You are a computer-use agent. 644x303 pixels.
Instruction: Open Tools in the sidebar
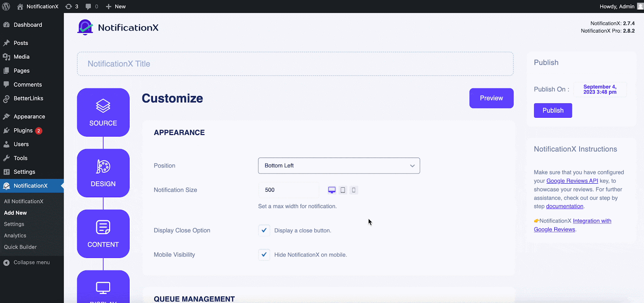(32, 158)
